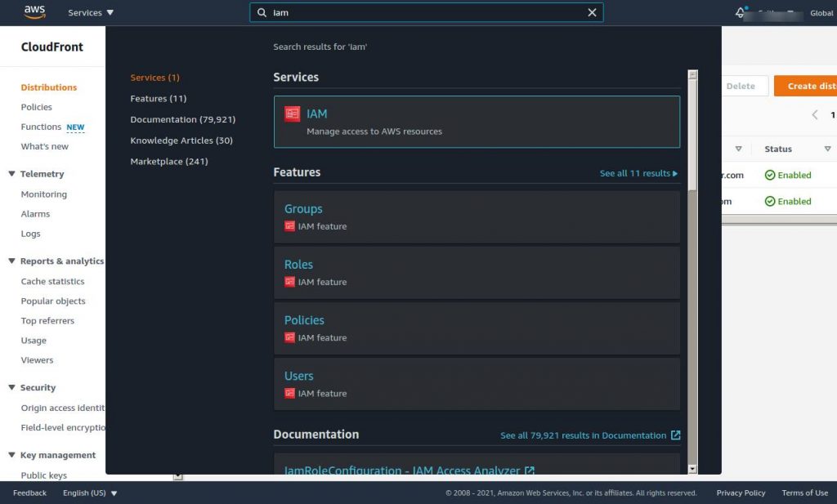Click the IAM icon under Users
Viewport: 837px width, 504px height.
coord(289,393)
